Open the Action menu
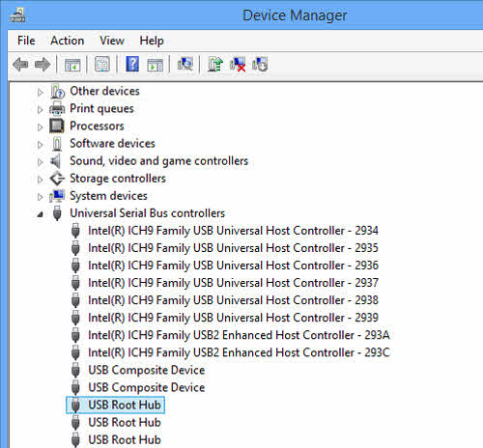Image resolution: width=483 pixels, height=448 pixels. tap(68, 41)
